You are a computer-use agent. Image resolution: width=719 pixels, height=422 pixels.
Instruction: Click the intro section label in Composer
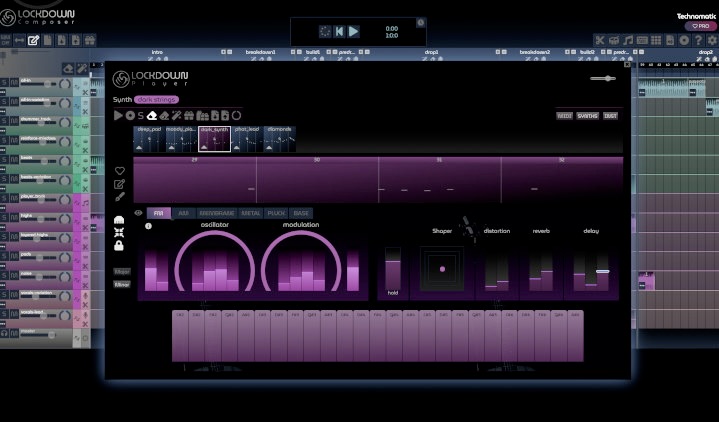pos(157,52)
